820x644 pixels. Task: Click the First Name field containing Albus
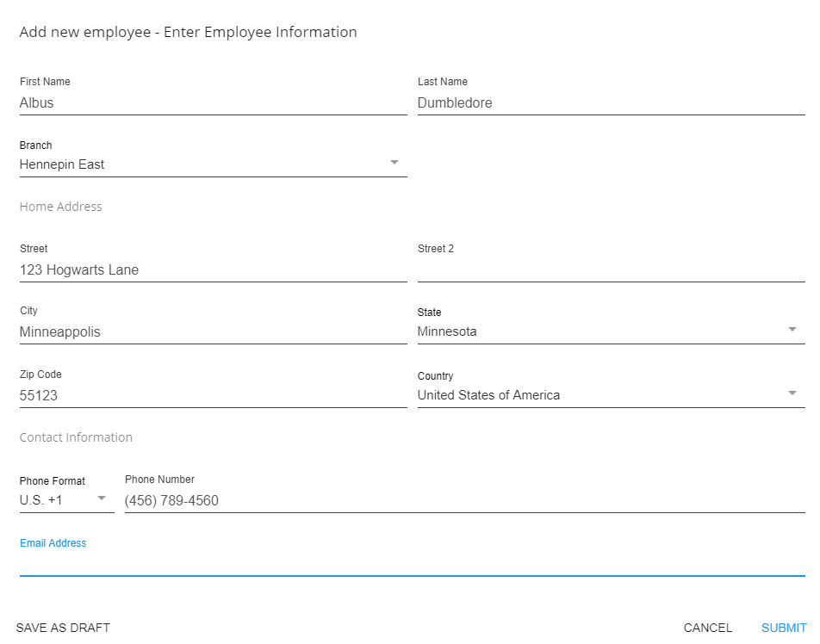pos(214,103)
